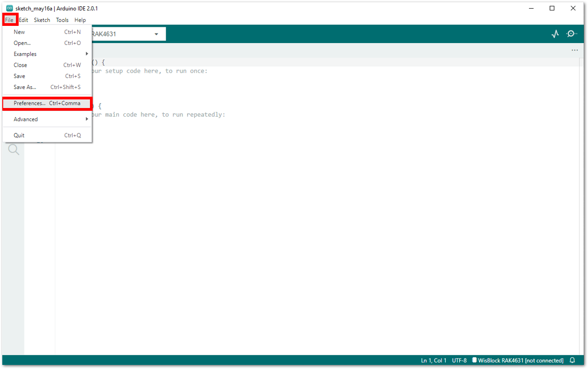Open the Edit menu
The width and height of the screenshot is (588, 369).
click(x=24, y=20)
